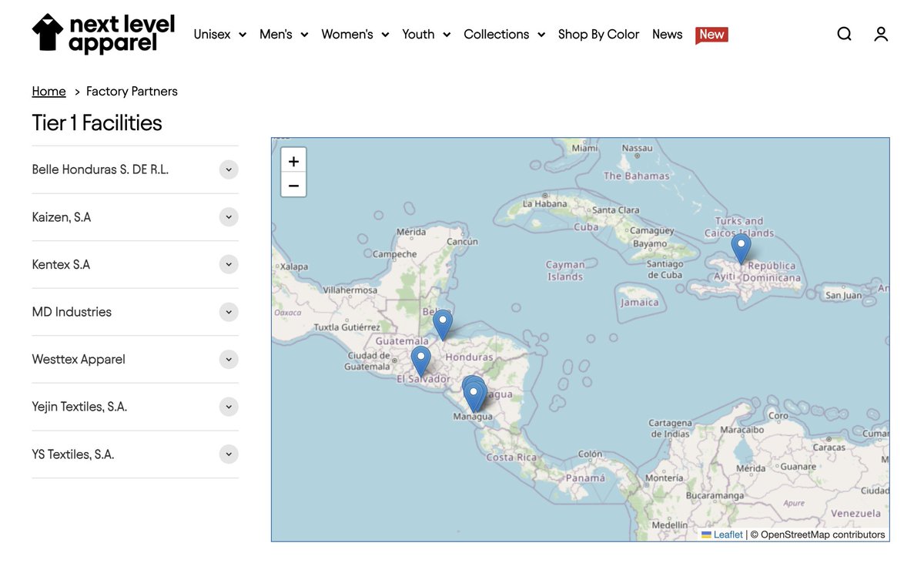
Task: Click the Cancún label on the map
Action: tap(462, 242)
